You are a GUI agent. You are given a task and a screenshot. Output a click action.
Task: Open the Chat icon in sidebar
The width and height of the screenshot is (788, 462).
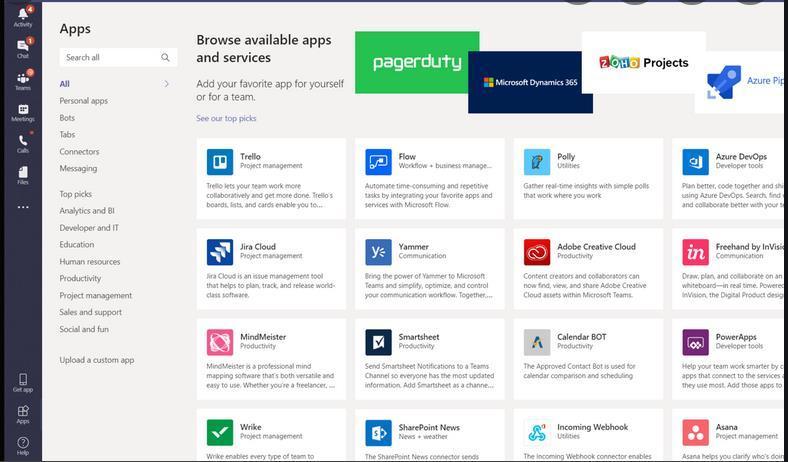click(x=23, y=46)
